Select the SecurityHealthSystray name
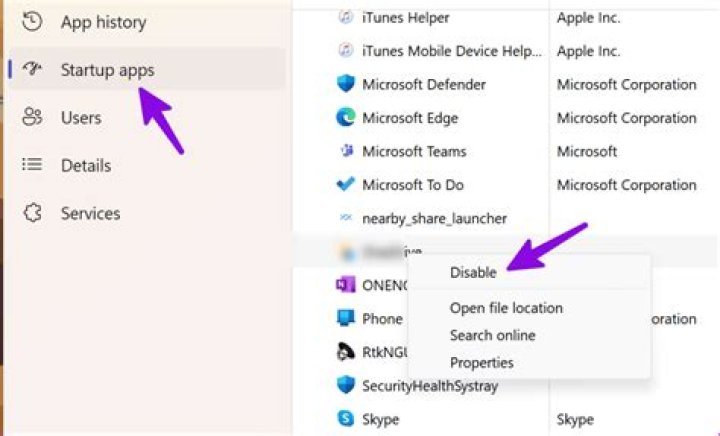Screen dimensions: 720x436 [x=430, y=386]
